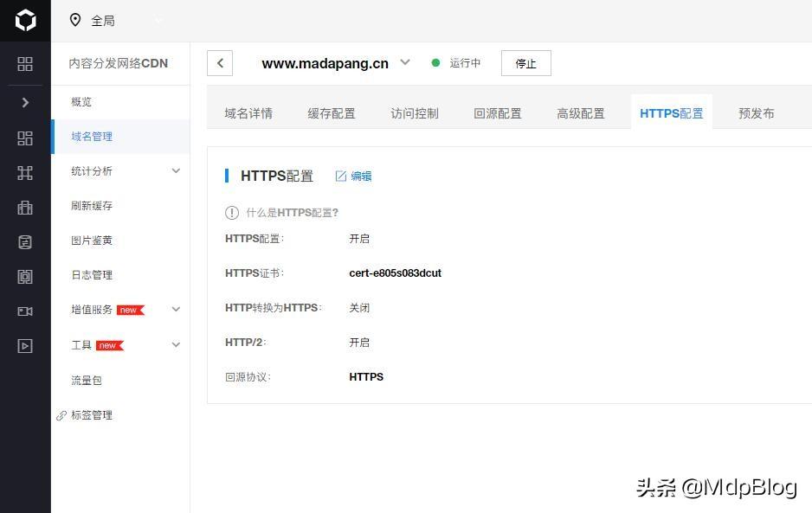Click the location pin icon next to 全局

[75, 20]
